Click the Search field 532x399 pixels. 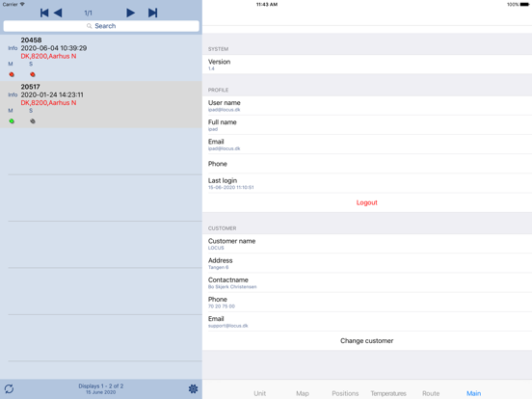[x=101, y=26]
